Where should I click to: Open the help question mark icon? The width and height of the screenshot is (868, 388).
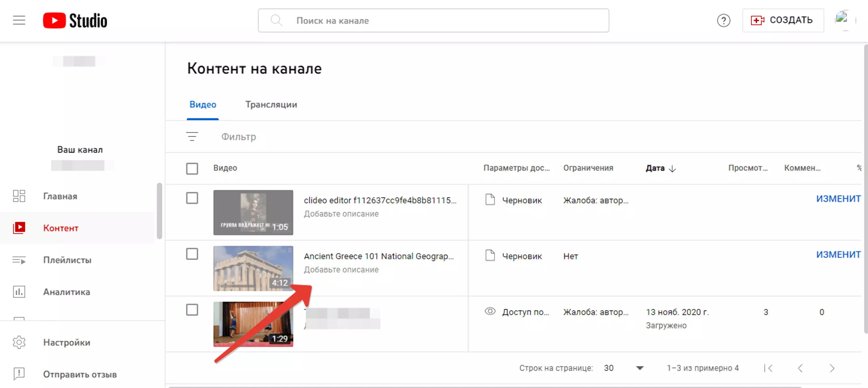[723, 21]
